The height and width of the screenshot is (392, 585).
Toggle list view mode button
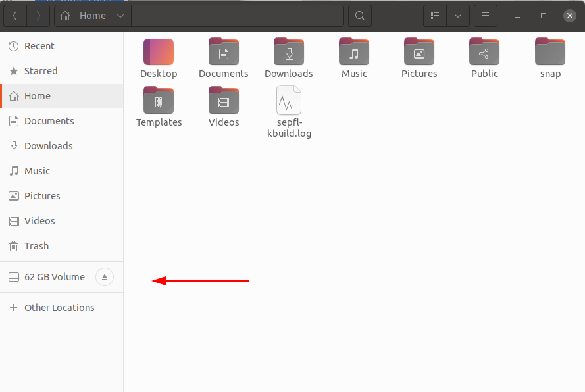[x=435, y=16]
